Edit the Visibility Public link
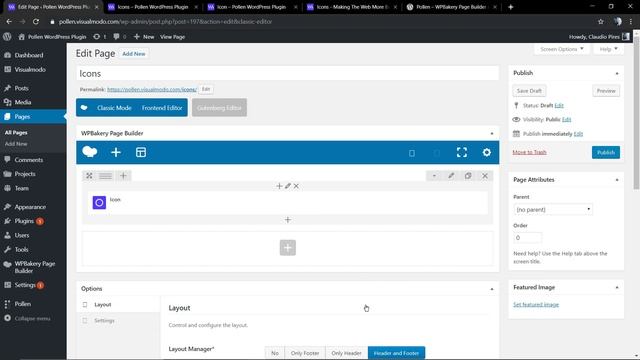The image size is (640, 360). tap(567, 119)
